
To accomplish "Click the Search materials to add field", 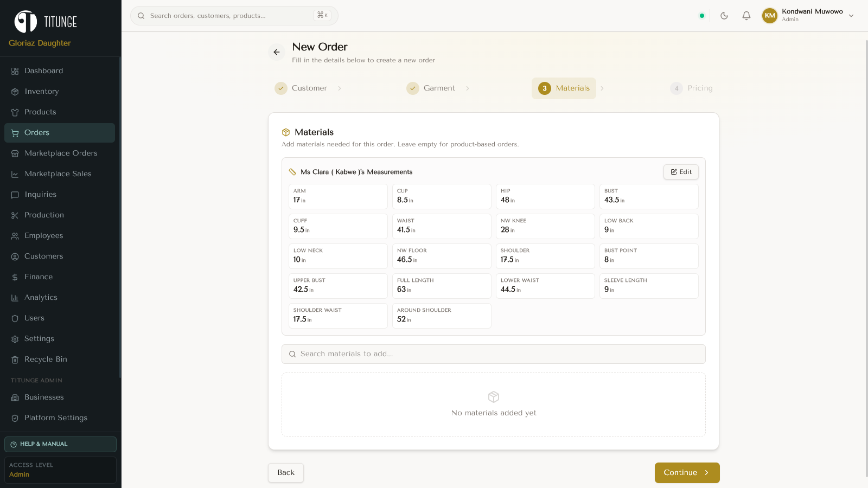I will 494,354.
